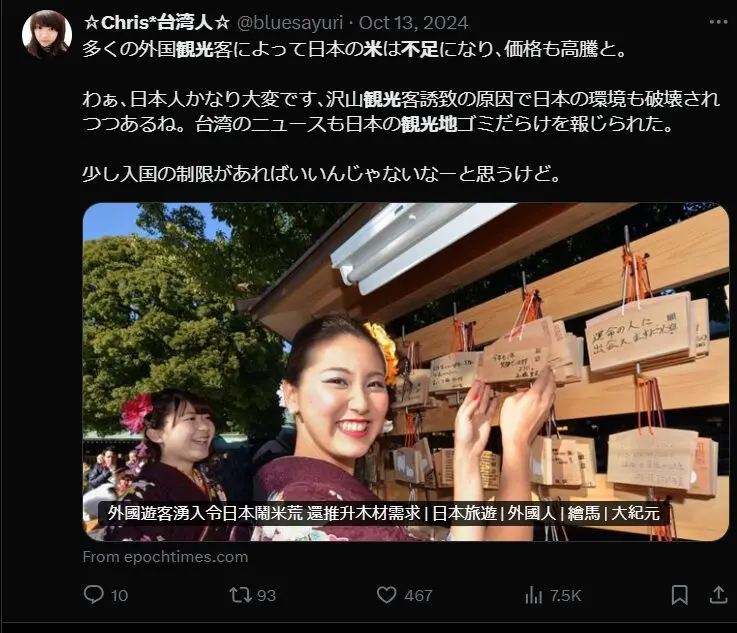Image resolution: width=737 pixels, height=633 pixels.
Task: Click the @bluesayuri handle
Action: tap(290, 23)
